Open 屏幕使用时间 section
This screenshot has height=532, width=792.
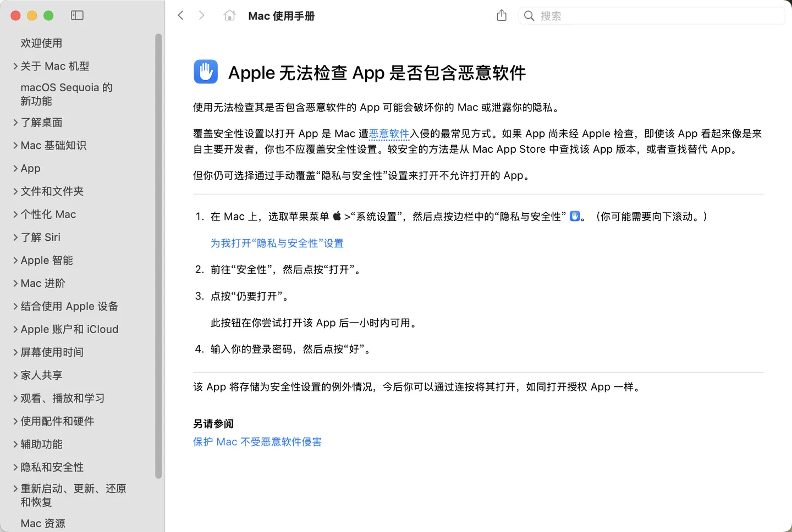pyautogui.click(x=52, y=352)
